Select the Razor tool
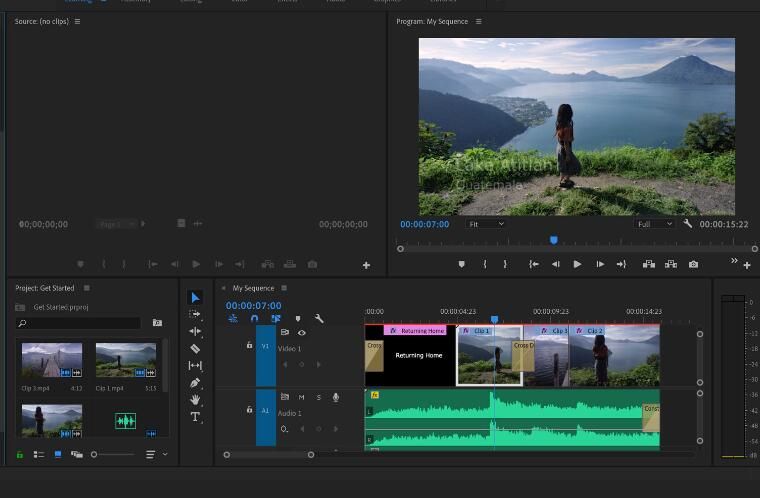 195,349
